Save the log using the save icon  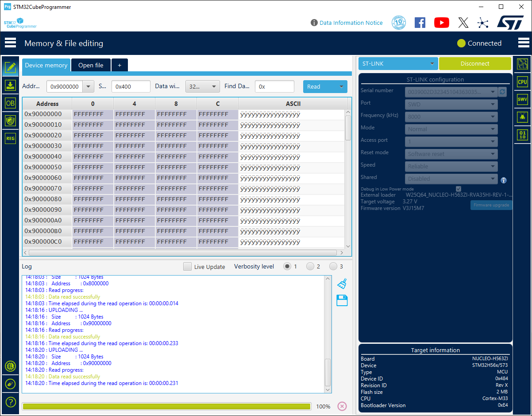[342, 300]
